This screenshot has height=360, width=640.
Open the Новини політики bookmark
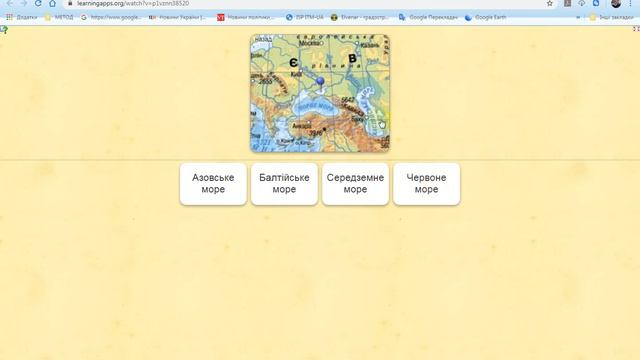[x=246, y=17]
